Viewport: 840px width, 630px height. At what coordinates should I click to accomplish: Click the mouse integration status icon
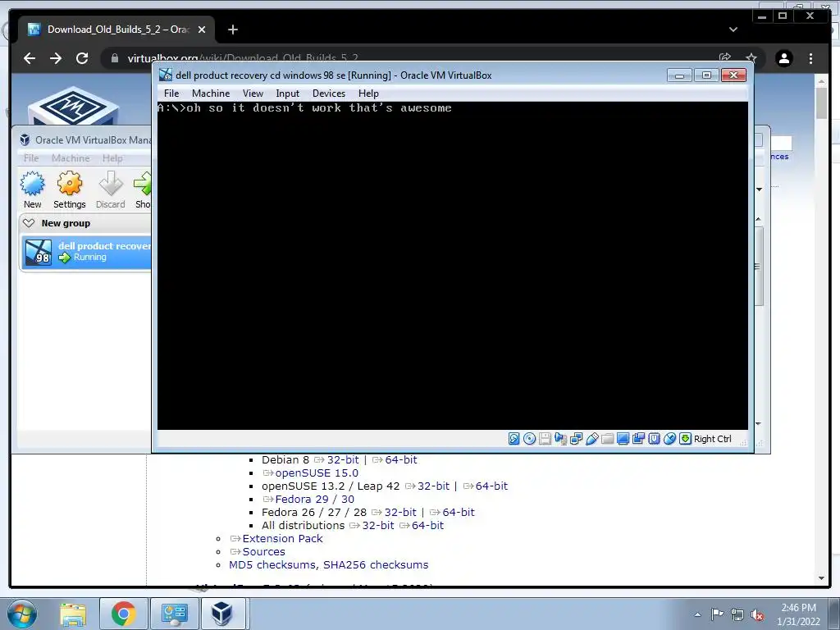click(669, 439)
